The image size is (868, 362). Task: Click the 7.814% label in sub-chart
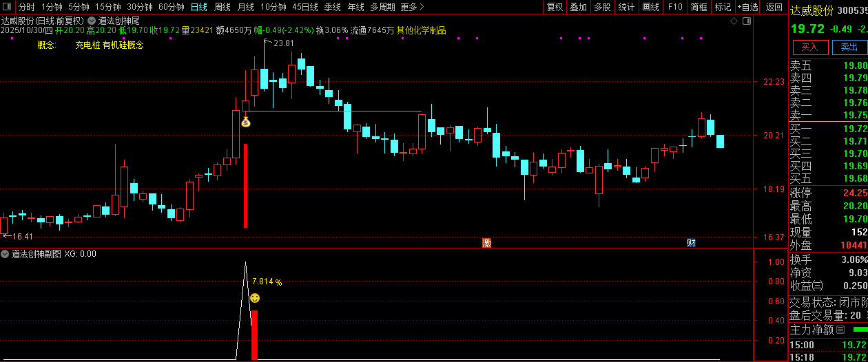click(x=267, y=281)
